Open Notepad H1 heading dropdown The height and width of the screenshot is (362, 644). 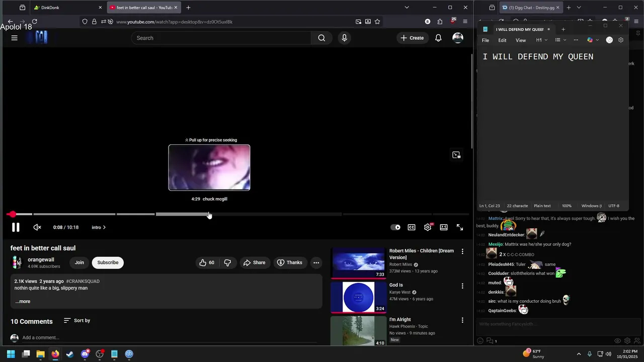coord(541,40)
